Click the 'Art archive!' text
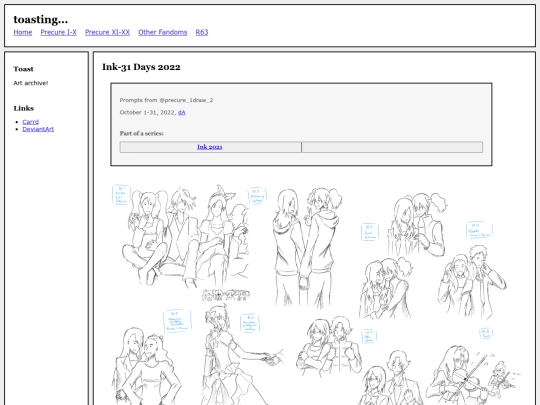The width and height of the screenshot is (540, 405). tap(31, 83)
